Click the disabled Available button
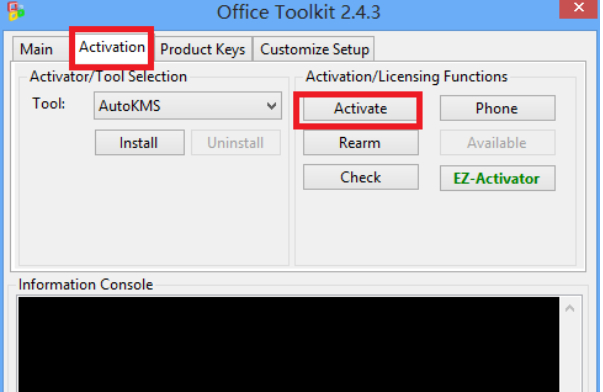Image resolution: width=603 pixels, height=392 pixels. [x=497, y=143]
